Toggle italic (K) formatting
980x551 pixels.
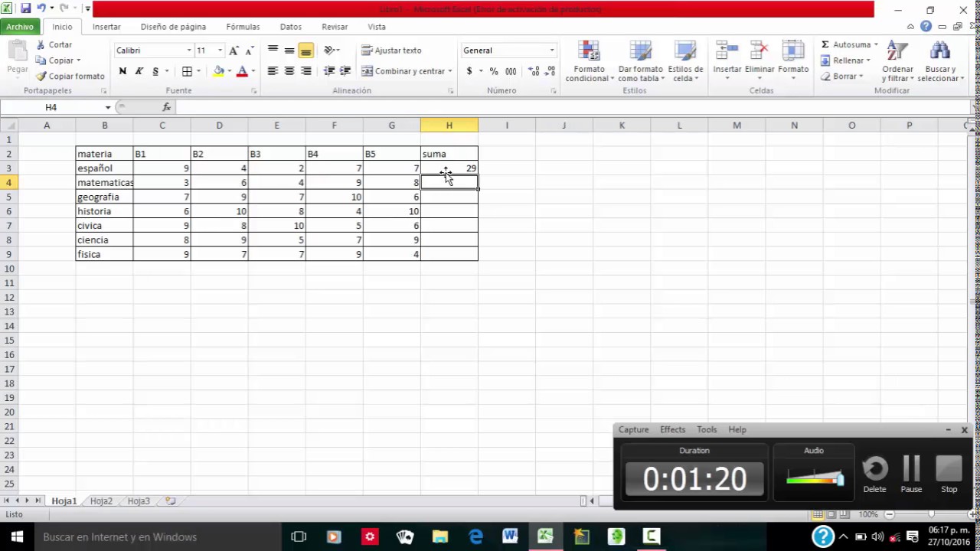point(139,71)
